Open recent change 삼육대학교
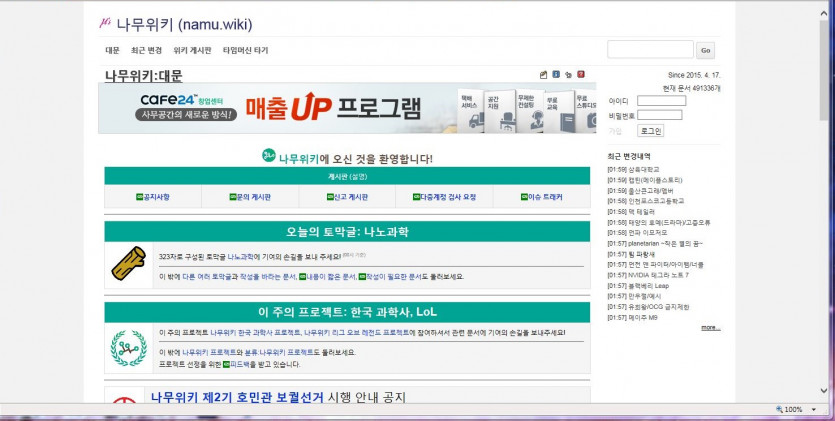This screenshot has width=835, height=421. pyautogui.click(x=644, y=169)
